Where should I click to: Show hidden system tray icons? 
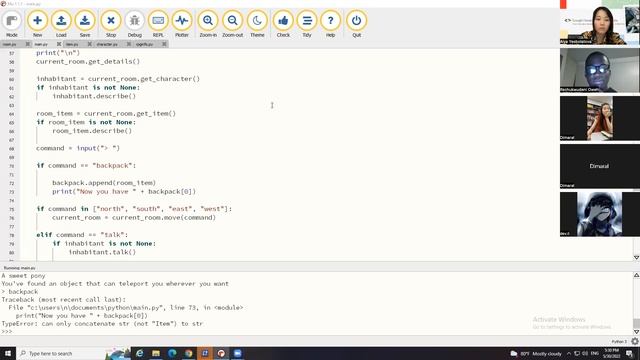[569, 353]
